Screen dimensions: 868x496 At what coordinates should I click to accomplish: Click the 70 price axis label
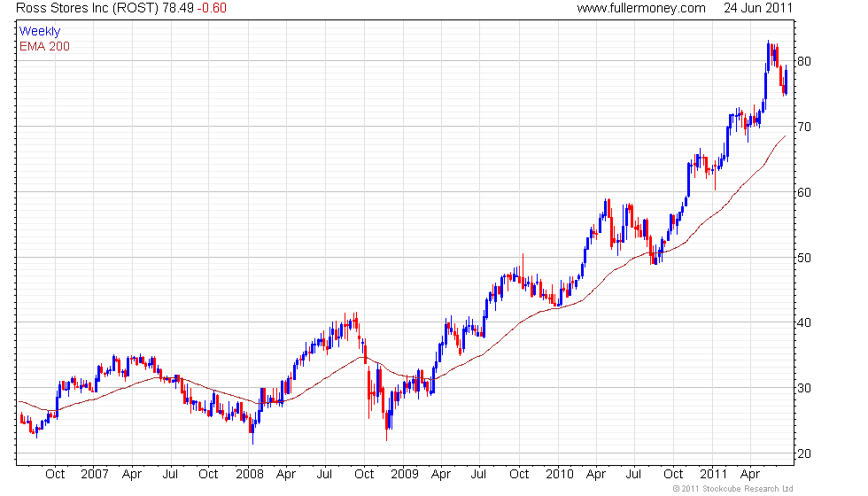click(804, 127)
